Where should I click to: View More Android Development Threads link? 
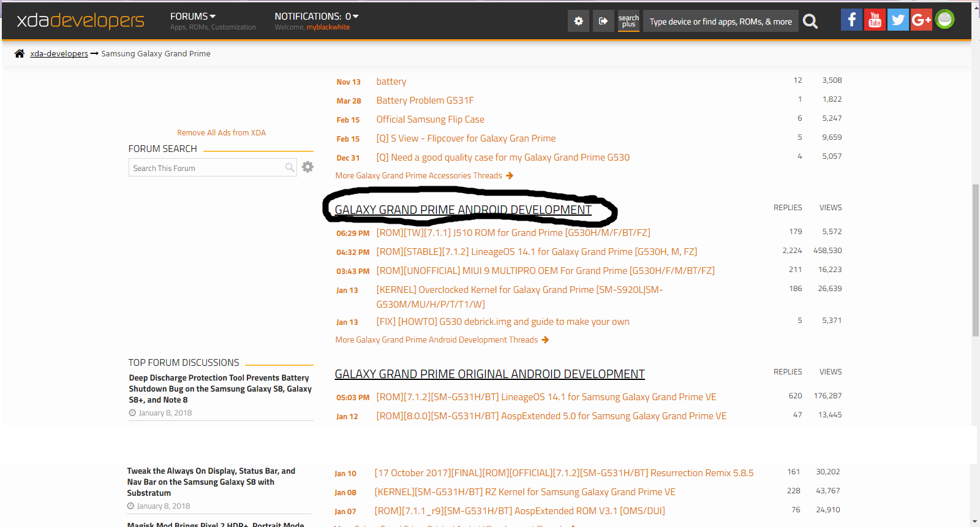click(x=442, y=339)
